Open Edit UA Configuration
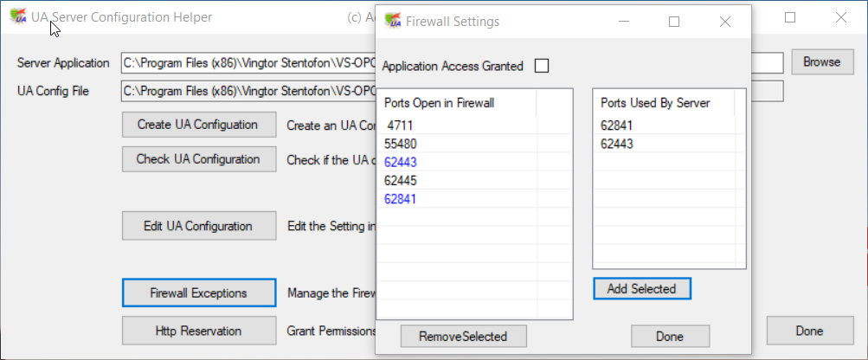 (x=198, y=227)
